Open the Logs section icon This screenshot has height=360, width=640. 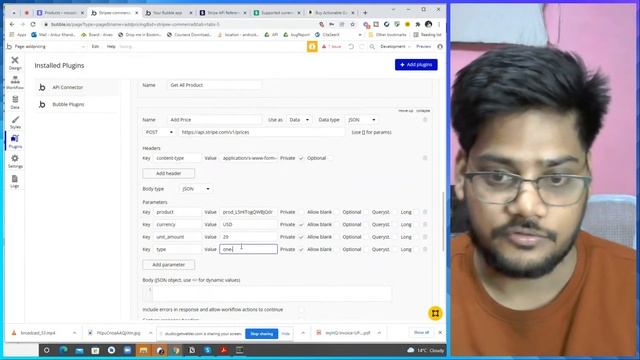(15, 181)
